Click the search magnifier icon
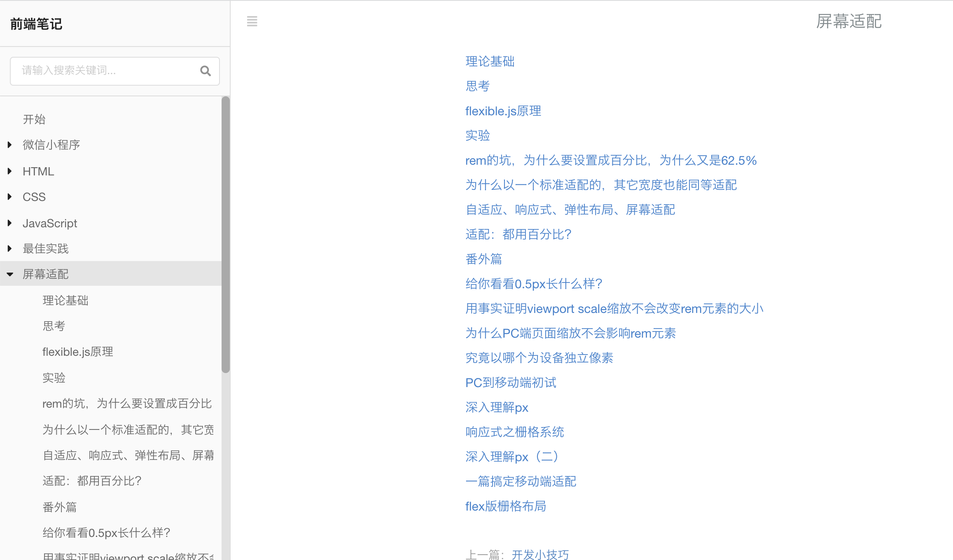 point(205,71)
